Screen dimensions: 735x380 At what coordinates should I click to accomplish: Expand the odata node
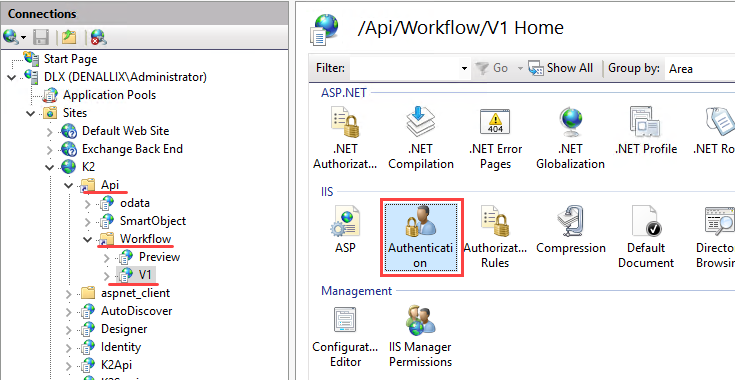[x=88, y=203]
